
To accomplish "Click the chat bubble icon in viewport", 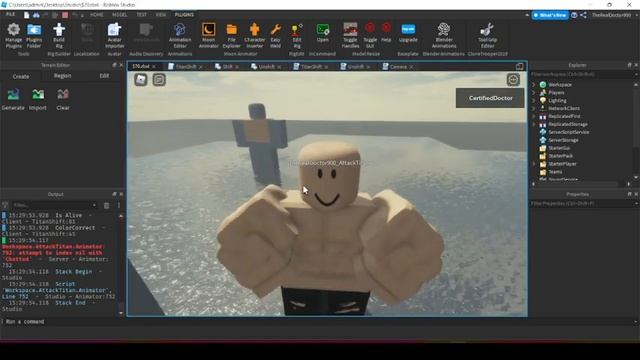I will [159, 80].
